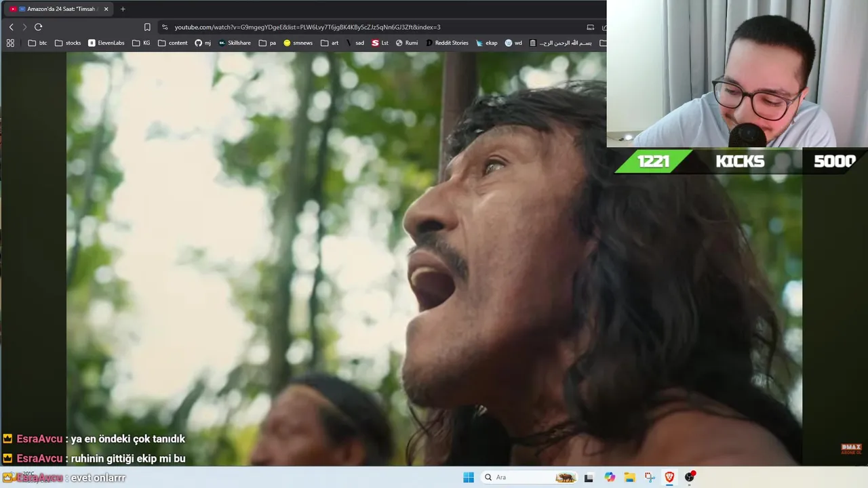This screenshot has height=488, width=868.
Task: Open site settings icon beside URL
Action: (x=165, y=27)
